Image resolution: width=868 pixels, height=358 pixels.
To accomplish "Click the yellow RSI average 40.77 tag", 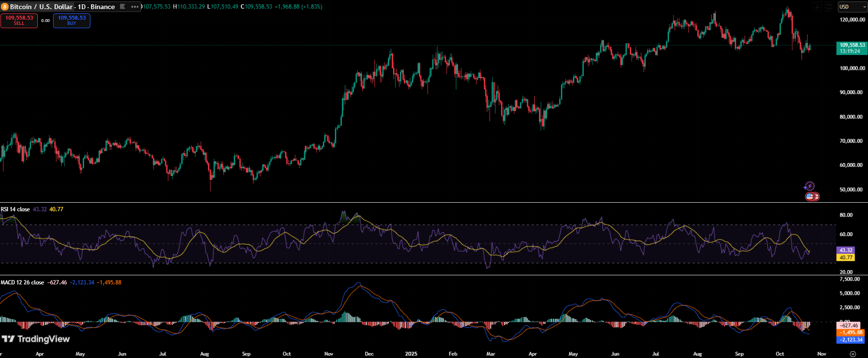I will coord(846,258).
